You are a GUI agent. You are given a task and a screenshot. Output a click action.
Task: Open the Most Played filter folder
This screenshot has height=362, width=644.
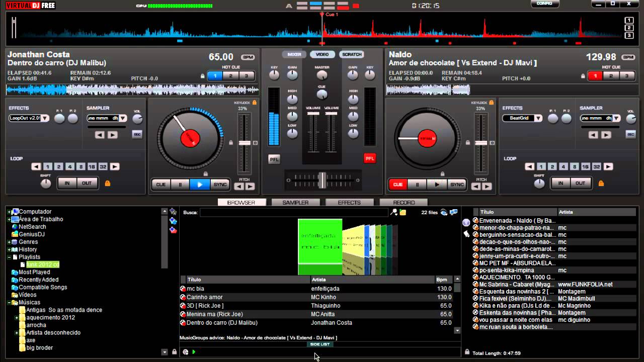click(34, 272)
